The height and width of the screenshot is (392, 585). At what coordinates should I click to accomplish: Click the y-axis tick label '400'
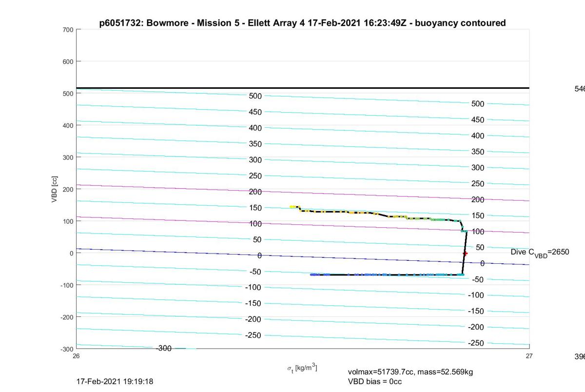click(68, 125)
